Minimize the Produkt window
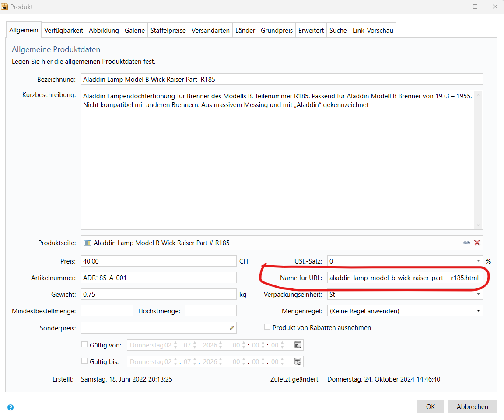Image resolution: width=504 pixels, height=420 pixels. 455,7
